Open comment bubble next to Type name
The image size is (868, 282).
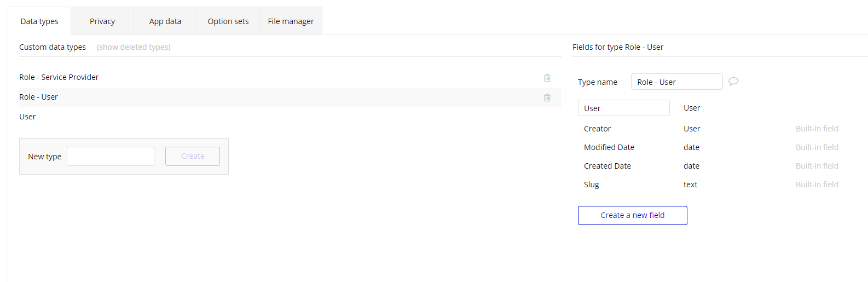click(x=733, y=82)
